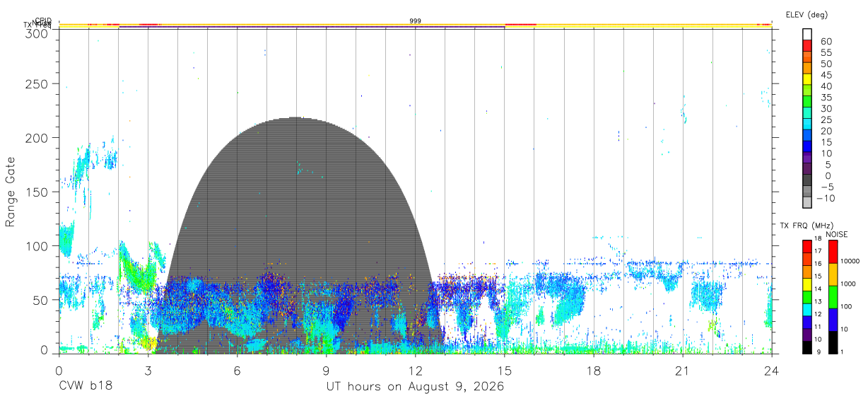Image resolution: width=868 pixels, height=401 pixels.
Task: Click the red TX FRQ swatch below 18
Action: coord(807,247)
